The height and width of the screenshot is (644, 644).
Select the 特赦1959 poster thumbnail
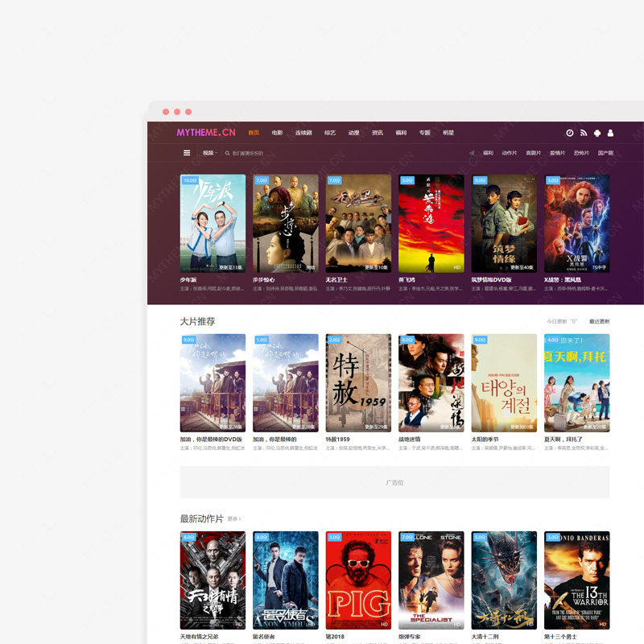(358, 382)
